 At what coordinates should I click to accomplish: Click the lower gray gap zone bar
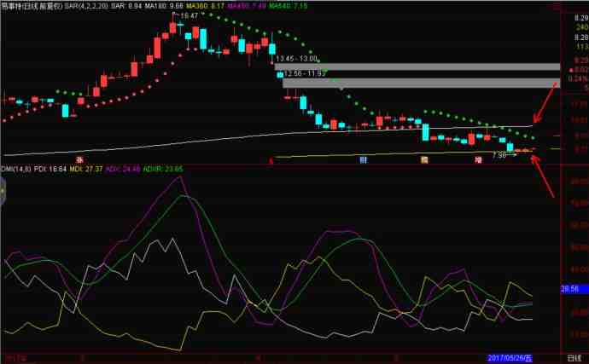click(x=421, y=83)
